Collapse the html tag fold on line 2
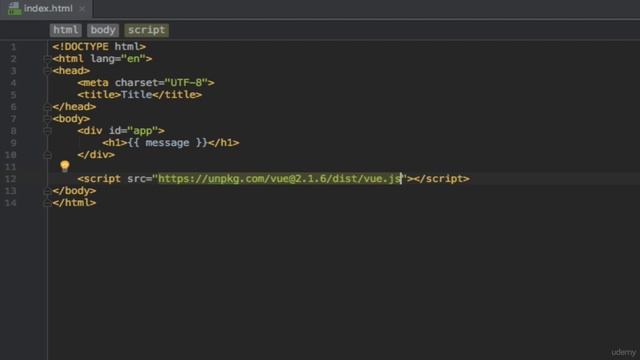 click(x=47, y=59)
